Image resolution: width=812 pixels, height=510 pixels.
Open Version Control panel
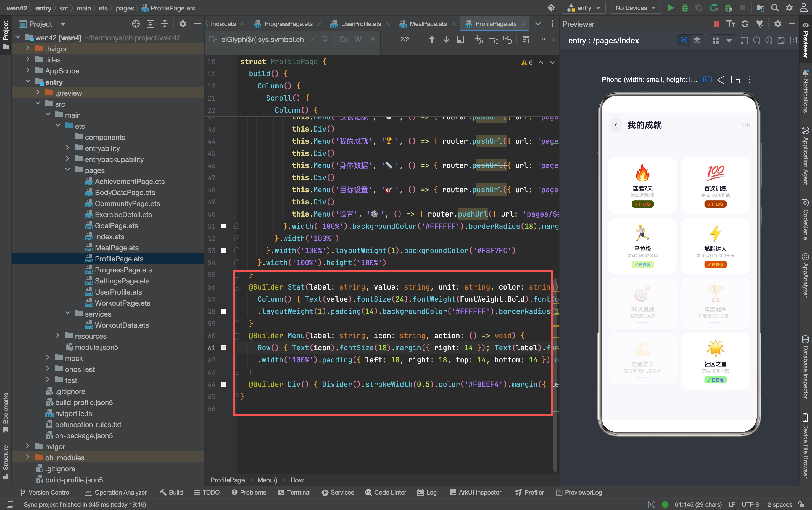46,492
